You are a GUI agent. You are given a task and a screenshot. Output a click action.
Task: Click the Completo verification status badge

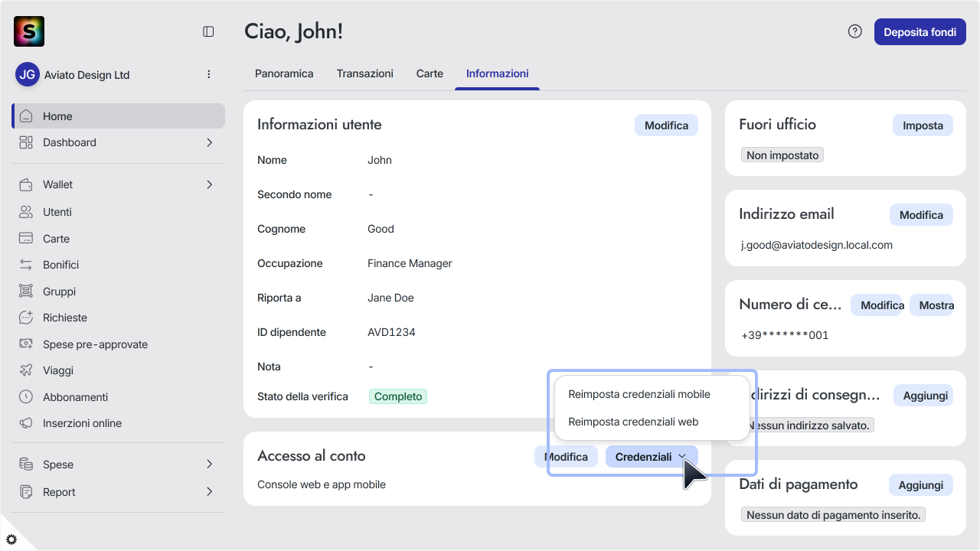398,396
